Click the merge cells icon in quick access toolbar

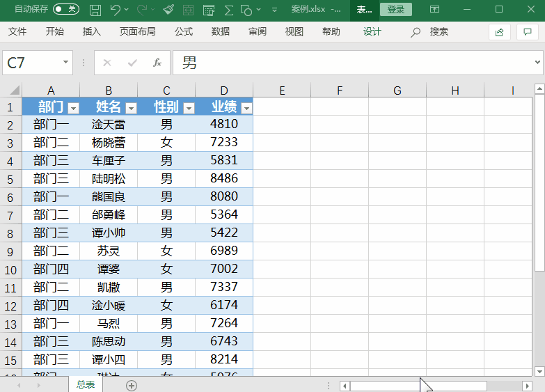coord(189,10)
